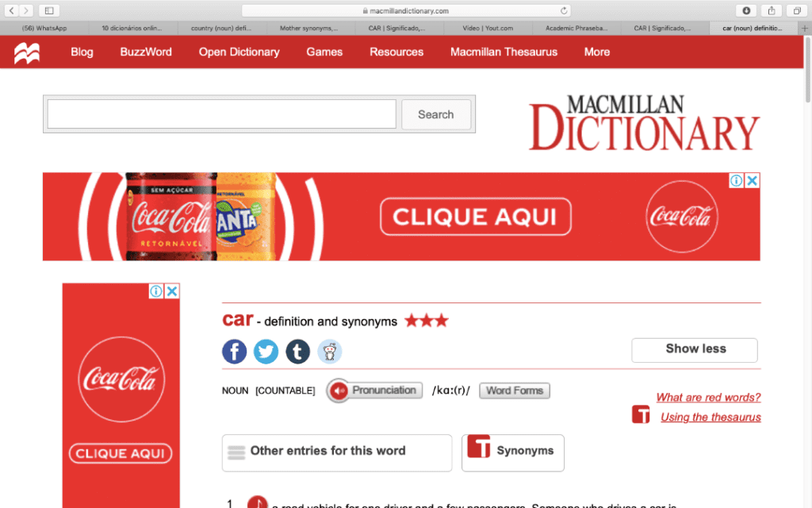Collapse entry with Show less button
Screen dimensions: 812x508
coord(694,349)
